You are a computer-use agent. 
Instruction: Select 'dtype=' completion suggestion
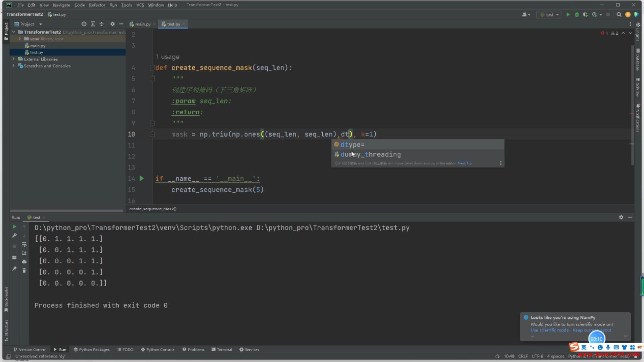352,145
